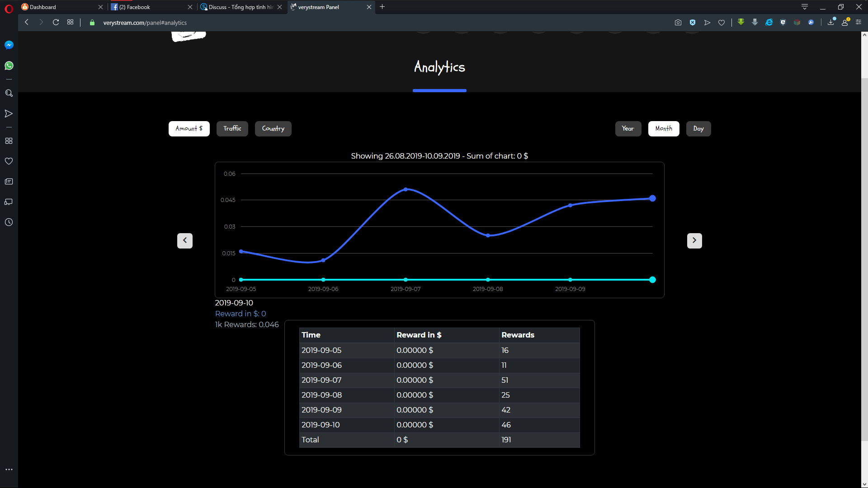Open the downloads icon in toolbar

(x=830, y=23)
